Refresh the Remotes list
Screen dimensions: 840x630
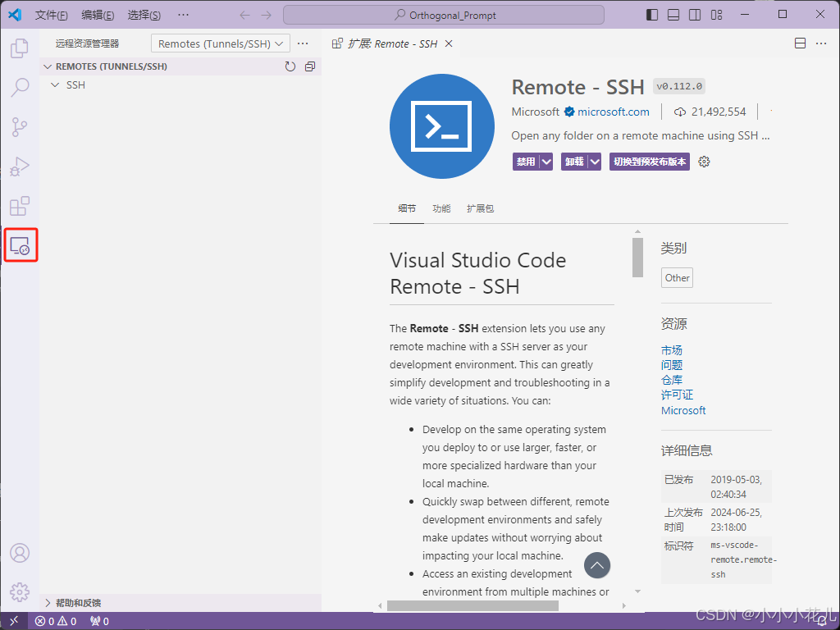pos(290,66)
